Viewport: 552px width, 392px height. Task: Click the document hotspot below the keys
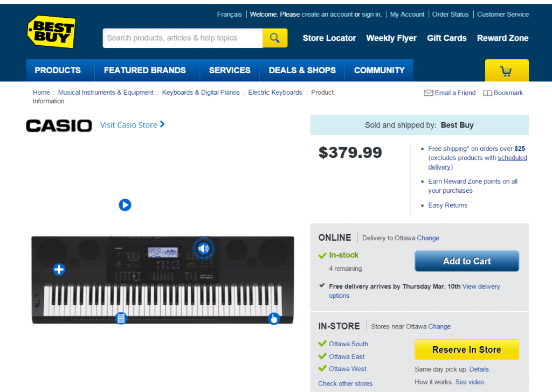coord(121,318)
